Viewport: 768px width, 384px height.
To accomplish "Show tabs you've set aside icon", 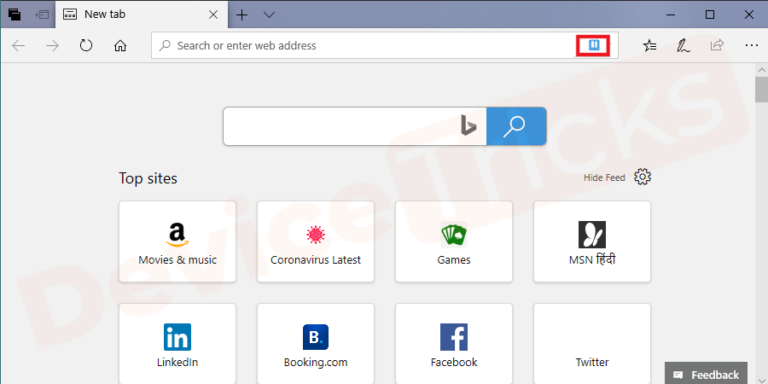I will coord(15,14).
